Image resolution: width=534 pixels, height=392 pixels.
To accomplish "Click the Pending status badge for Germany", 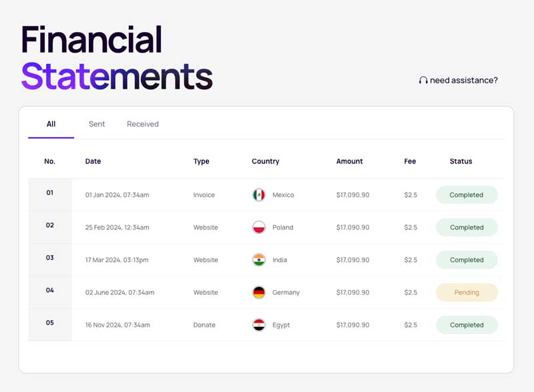I will (467, 293).
